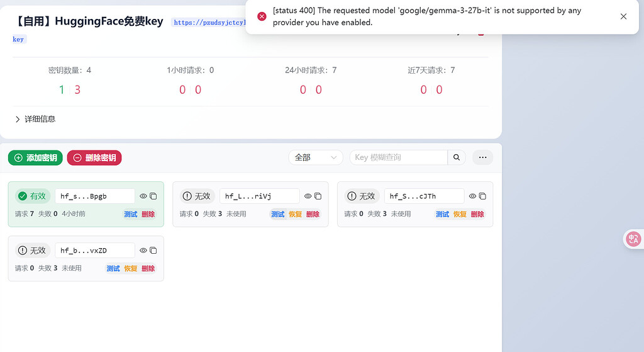
Task: Click 无效 status badge on hf_b...vxZD
Action: (33, 251)
